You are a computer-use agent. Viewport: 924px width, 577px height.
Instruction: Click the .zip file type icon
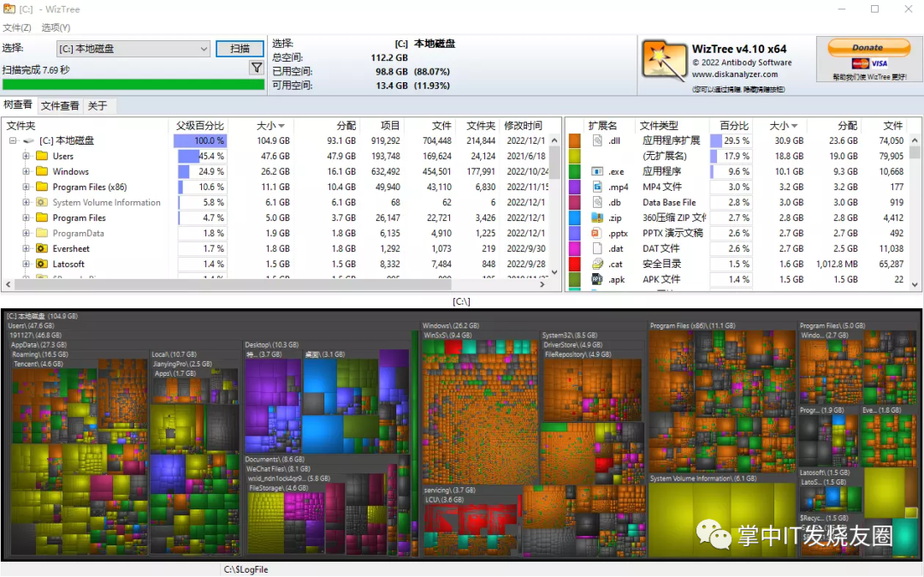coord(597,217)
